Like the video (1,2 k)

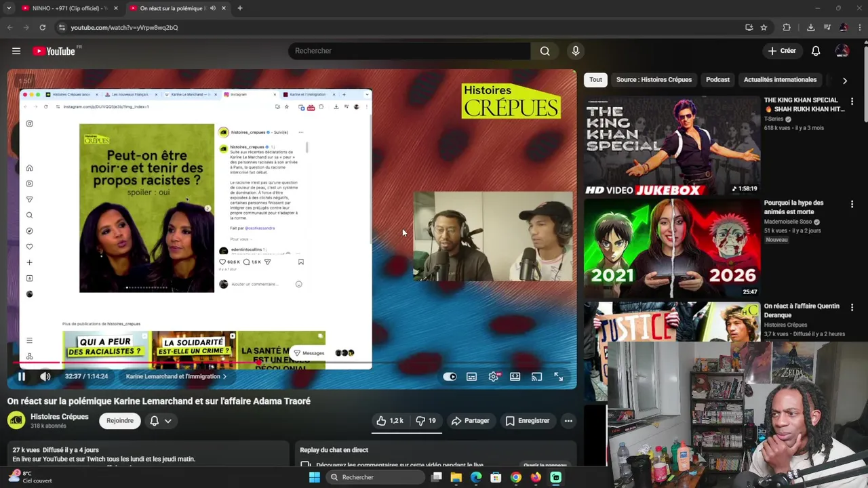pos(390,421)
